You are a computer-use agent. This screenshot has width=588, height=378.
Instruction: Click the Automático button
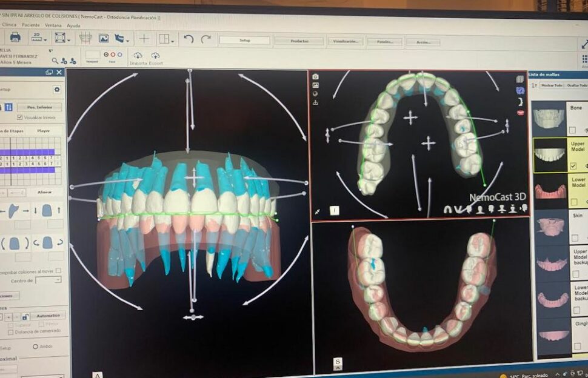49,315
